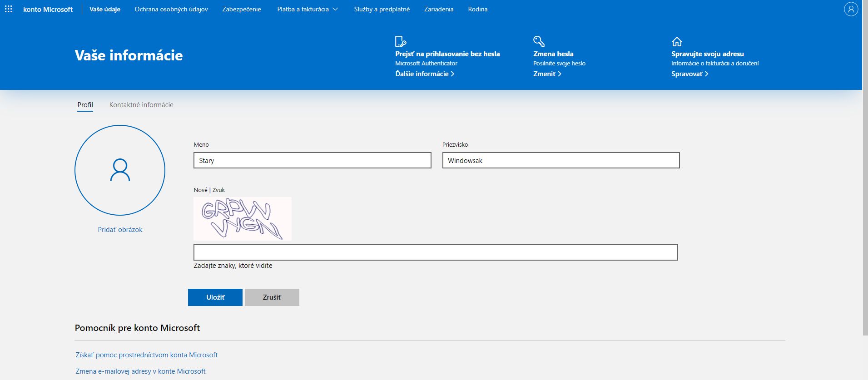Click the home icon for address management
868x380 pixels.
(x=677, y=42)
